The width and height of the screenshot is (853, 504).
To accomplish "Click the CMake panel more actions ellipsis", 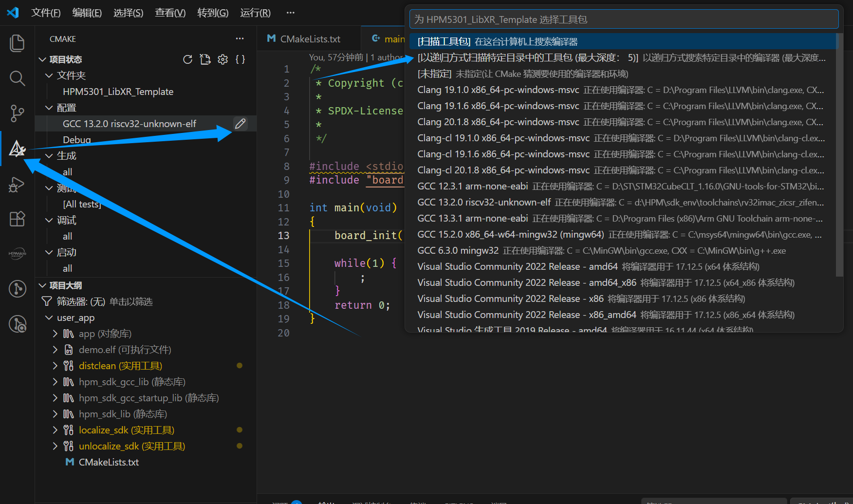I will point(240,39).
